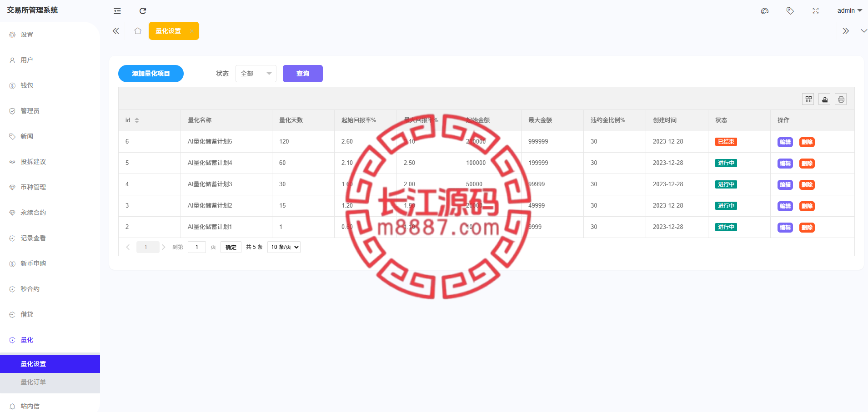Click 添加量化项目 button
This screenshot has height=412, width=868.
pos(151,74)
